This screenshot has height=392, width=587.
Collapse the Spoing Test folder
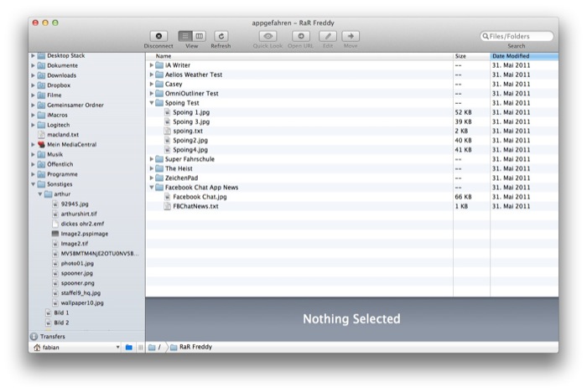(152, 103)
